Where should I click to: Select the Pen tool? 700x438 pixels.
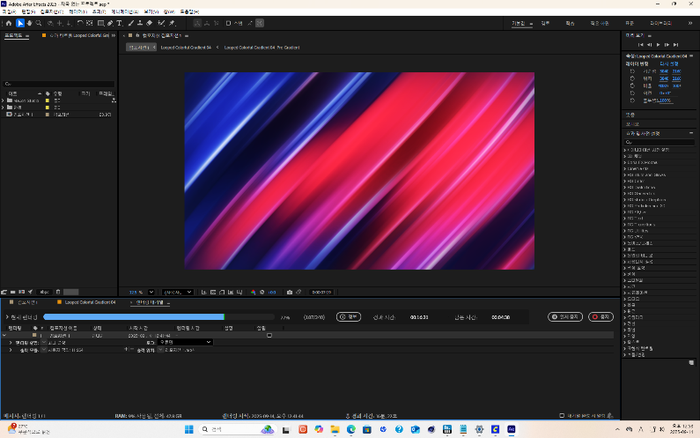point(109,22)
